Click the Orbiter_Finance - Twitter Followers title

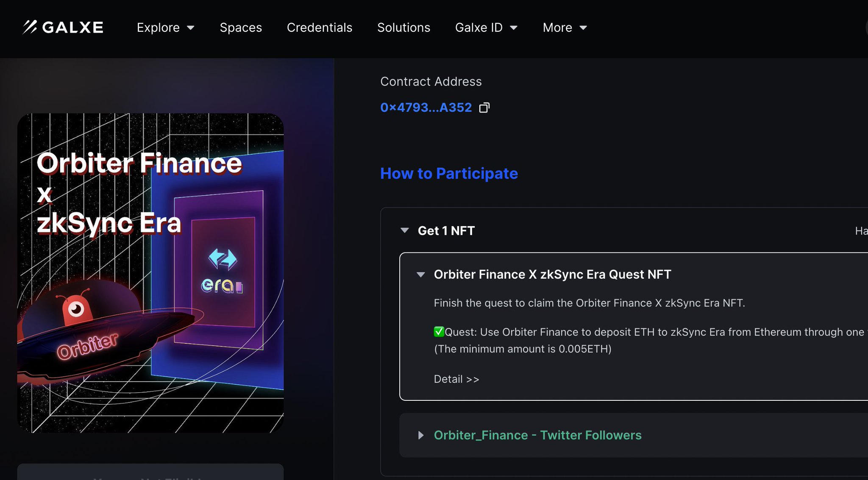click(x=537, y=435)
